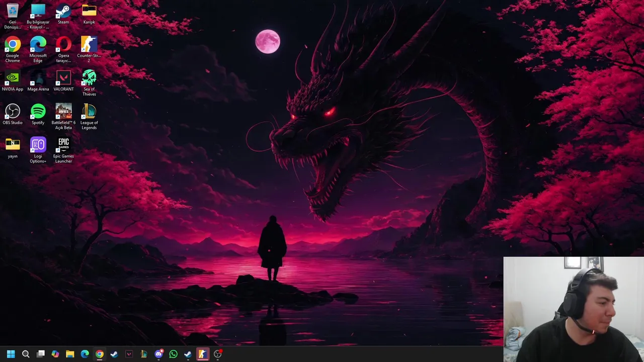Select the Steam desktop shortcut
Screen dimensions: 644x362
pos(63,14)
